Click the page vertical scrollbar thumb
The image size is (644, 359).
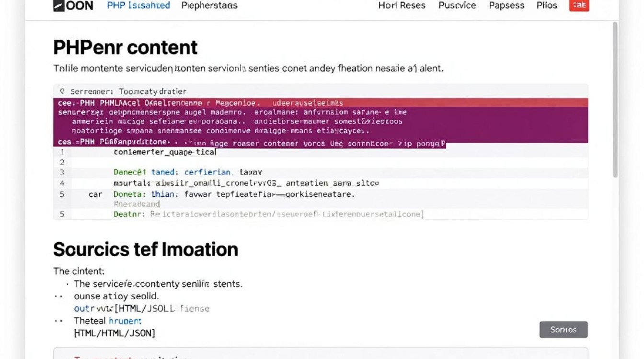tap(615, 100)
